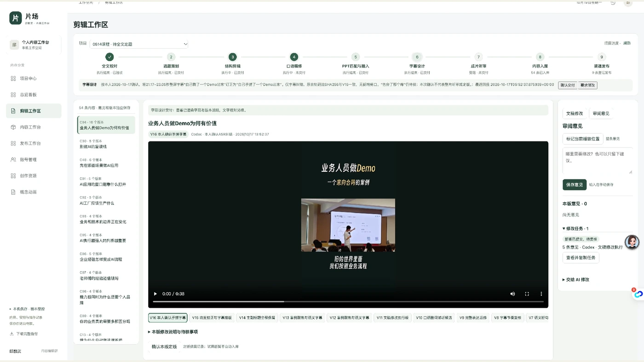The width and height of the screenshot is (644, 362).
Task: Open 项目中心 from the sidebar
Action: [33, 79]
